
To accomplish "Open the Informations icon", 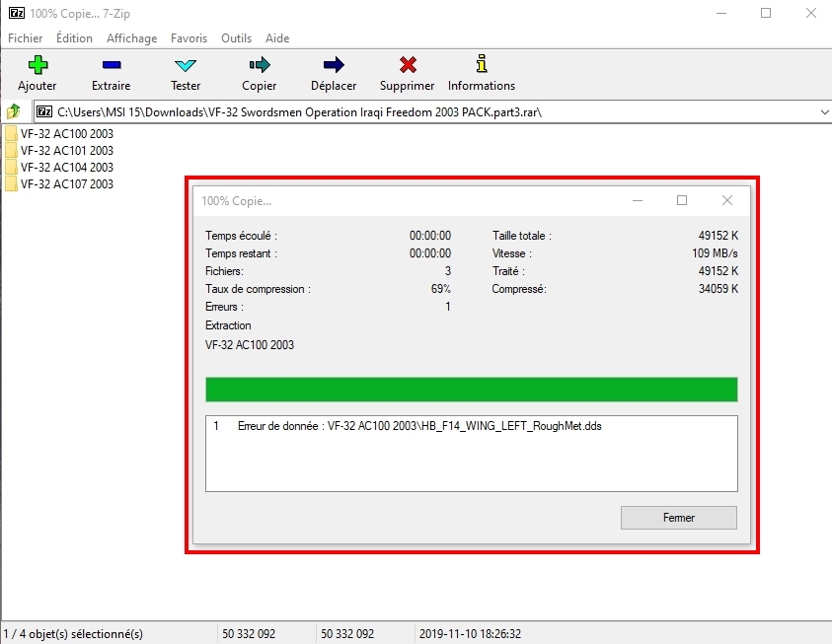I will 482,63.
